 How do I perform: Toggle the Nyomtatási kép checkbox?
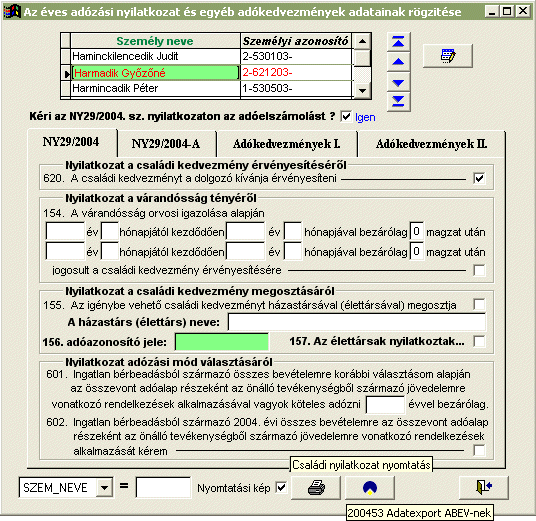(281, 487)
